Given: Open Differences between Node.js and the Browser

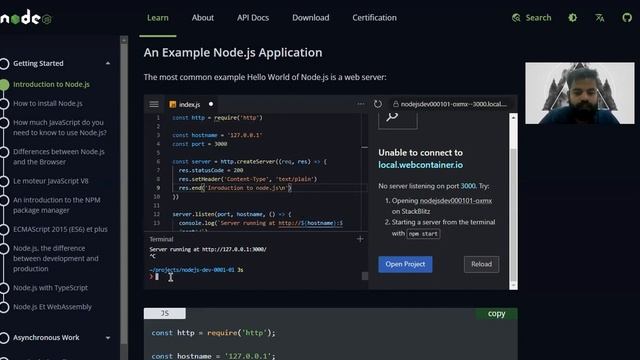Looking at the screenshot, I should click(59, 157).
